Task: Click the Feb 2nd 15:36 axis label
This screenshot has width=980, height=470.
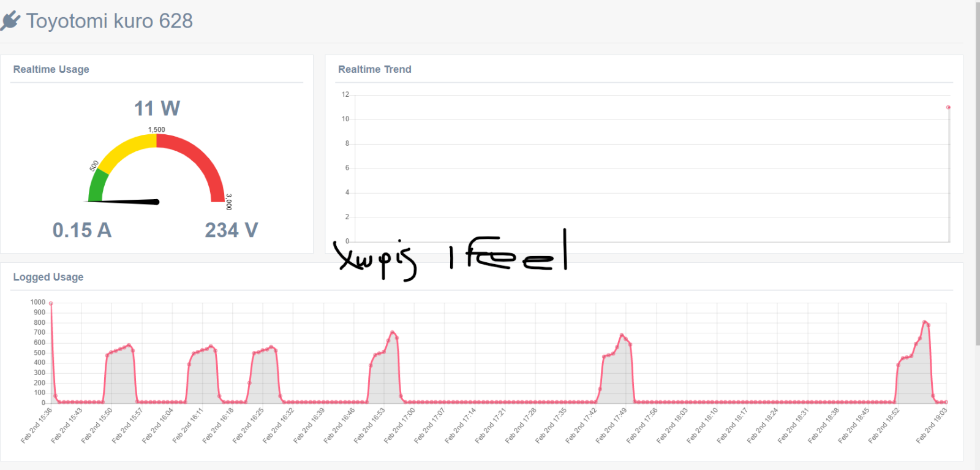Action: coord(37,425)
